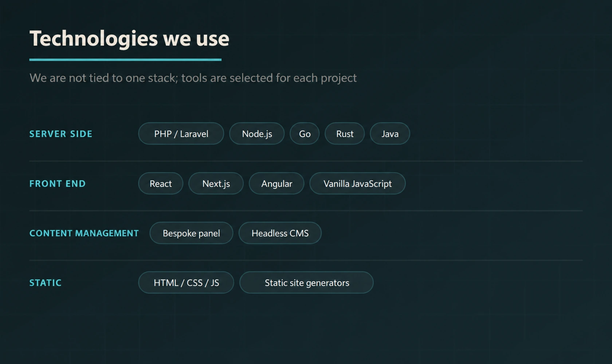
Task: Choose the HTML / CSS / JS pill
Action: (186, 282)
